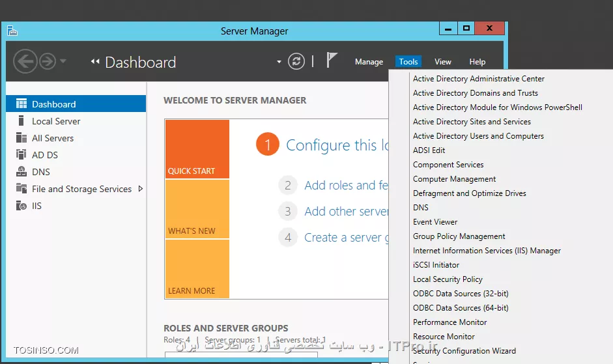Open DNS from the Tools menu

pyautogui.click(x=421, y=208)
